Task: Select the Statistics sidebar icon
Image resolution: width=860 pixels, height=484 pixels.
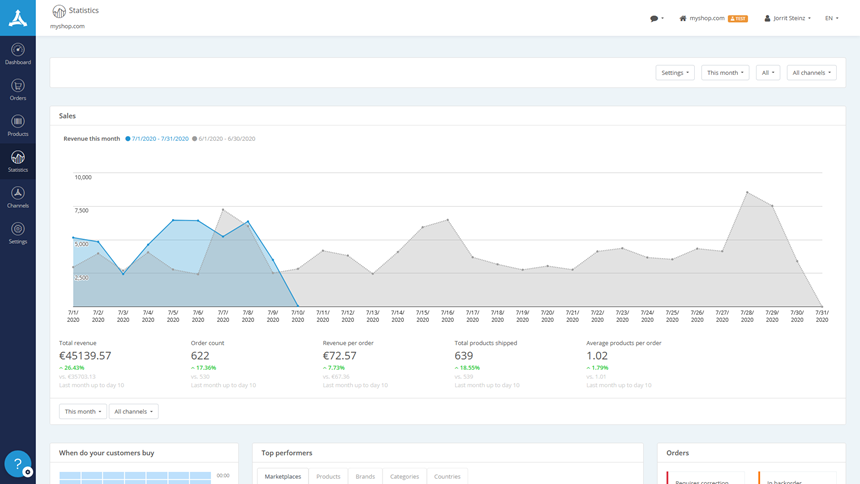Action: [x=18, y=161]
